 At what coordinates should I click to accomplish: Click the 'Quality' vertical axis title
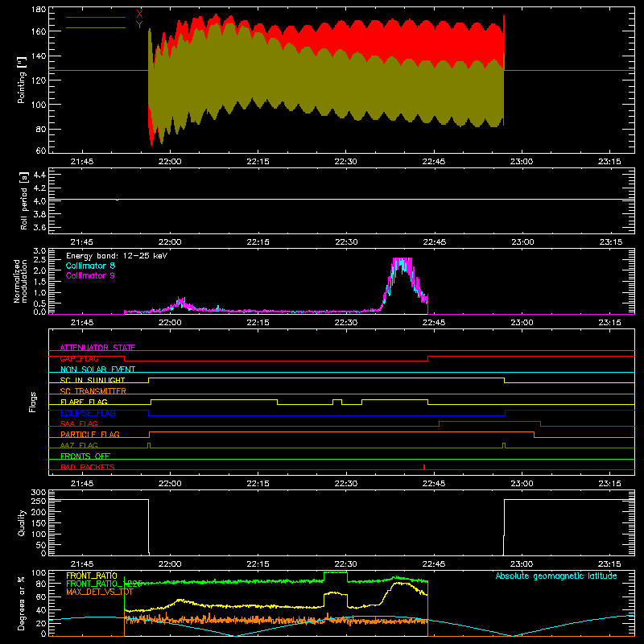22,522
